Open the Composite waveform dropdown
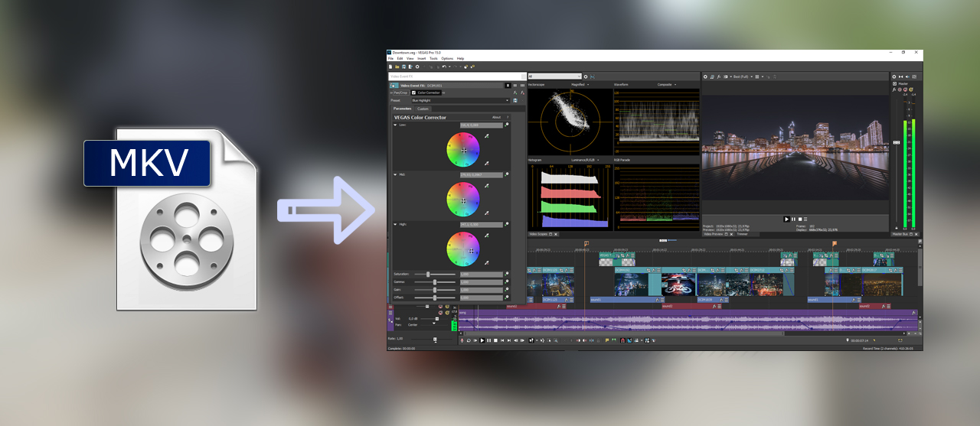The width and height of the screenshot is (980, 426). 666,85
